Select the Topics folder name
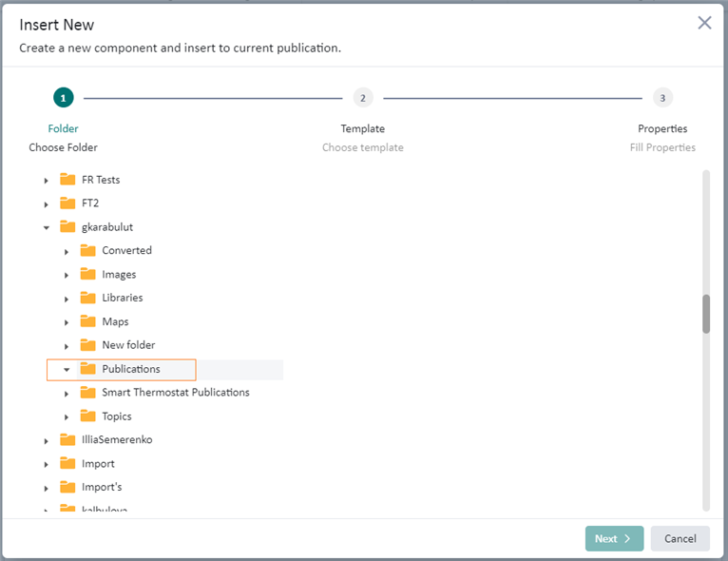Screen dimensions: 728x561 117,416
